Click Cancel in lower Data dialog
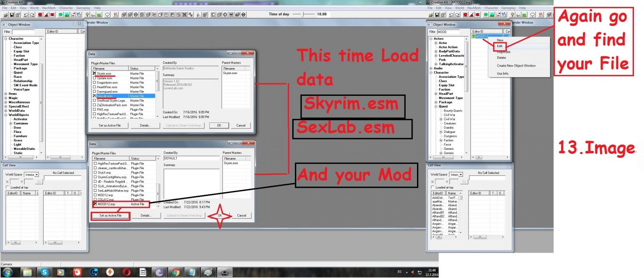Image resolution: width=644 pixels, height=278 pixels. pos(242,216)
